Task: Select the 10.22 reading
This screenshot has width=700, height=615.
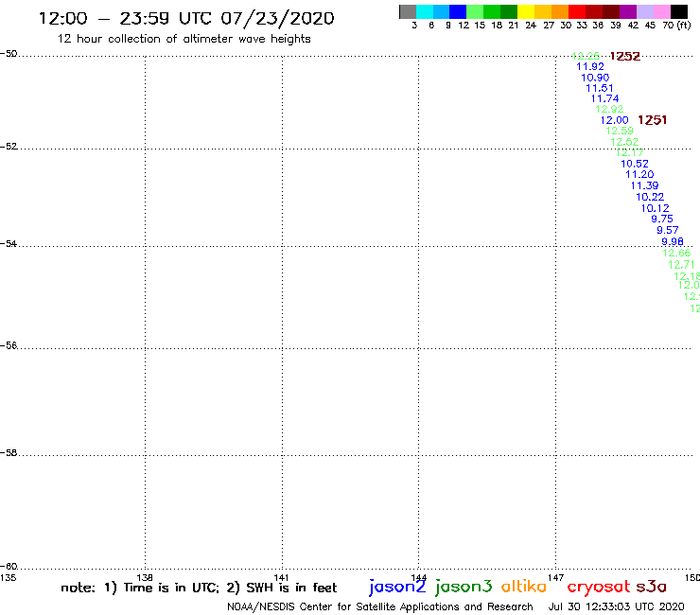Action: [650, 197]
